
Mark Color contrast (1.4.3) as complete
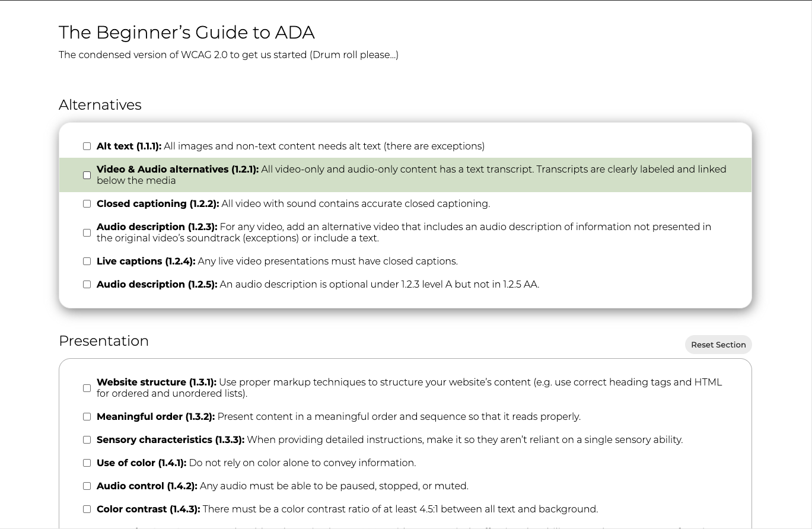pos(87,509)
